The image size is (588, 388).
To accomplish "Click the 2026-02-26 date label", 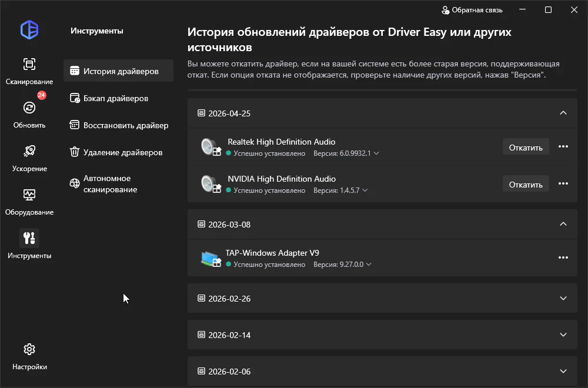I will point(229,299).
